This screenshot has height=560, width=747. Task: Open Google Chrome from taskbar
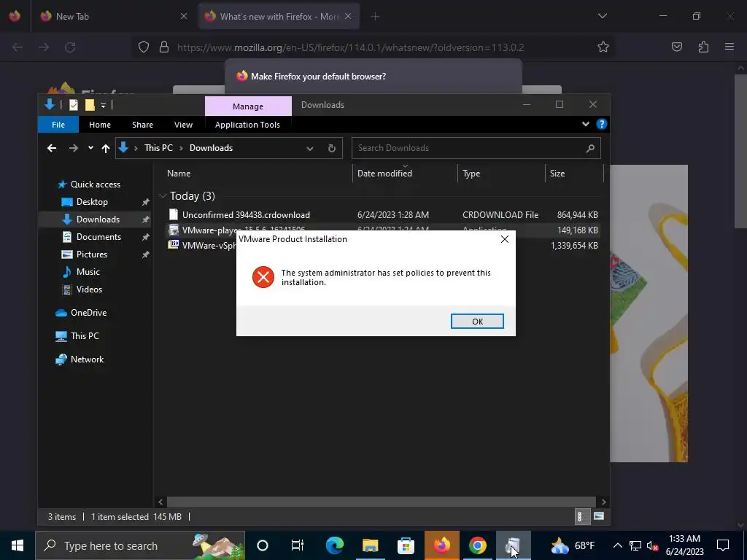pyautogui.click(x=477, y=545)
